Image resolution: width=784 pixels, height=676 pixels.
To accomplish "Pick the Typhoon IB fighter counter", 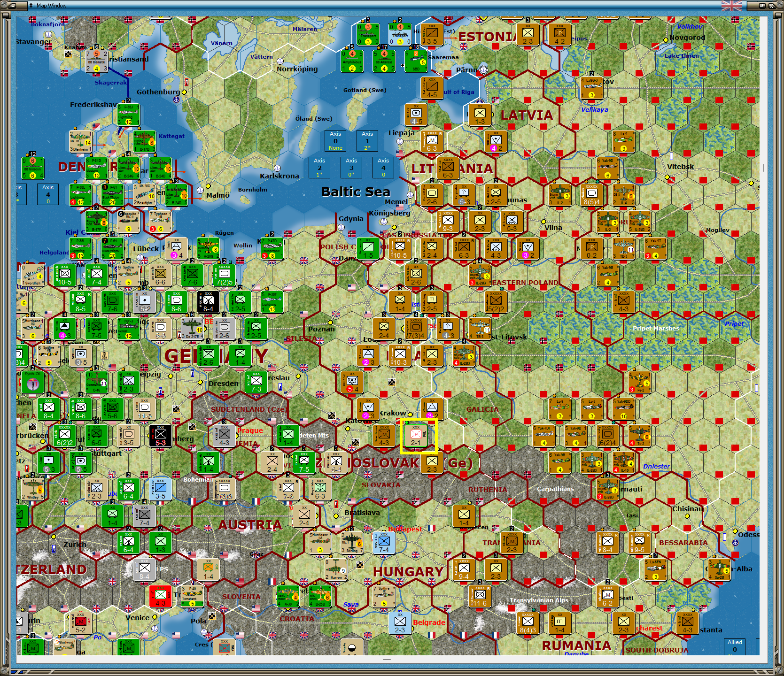I will coord(160,222).
